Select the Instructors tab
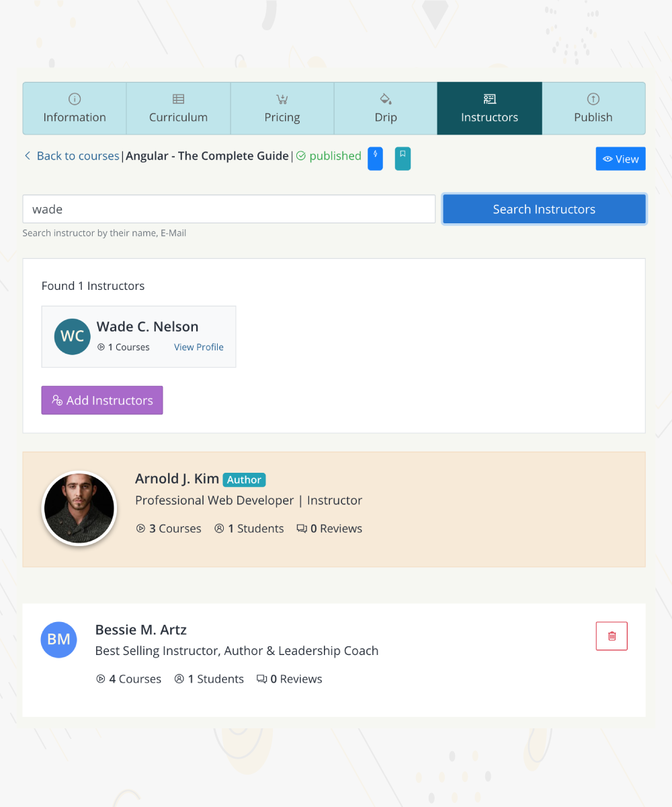Image resolution: width=672 pixels, height=807 pixels. pyautogui.click(x=490, y=108)
